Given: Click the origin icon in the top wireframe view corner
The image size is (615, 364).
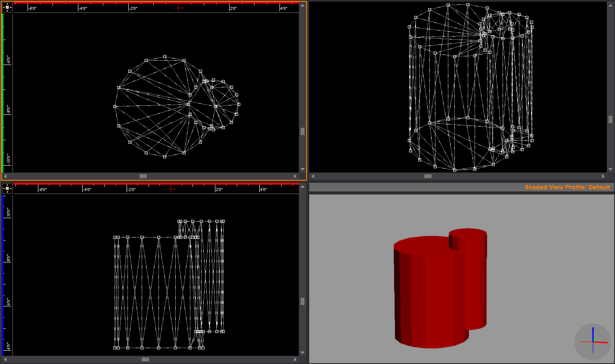Looking at the screenshot, I should coord(7,7).
